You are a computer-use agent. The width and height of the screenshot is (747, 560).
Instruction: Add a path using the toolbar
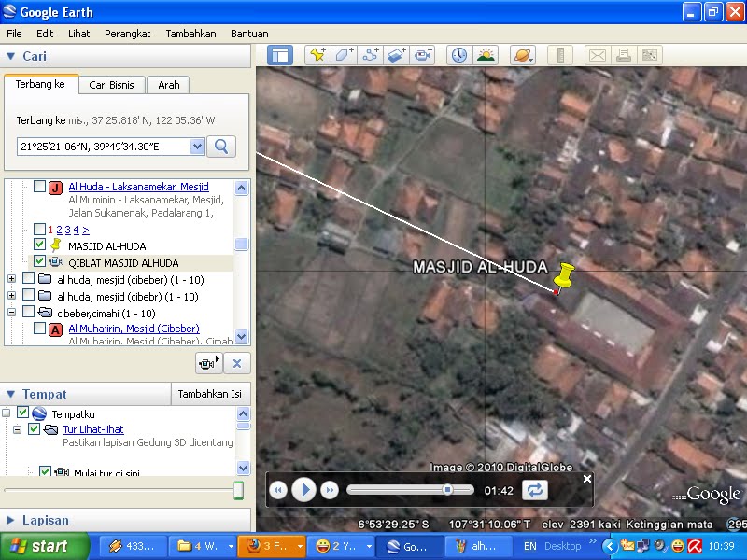pyautogui.click(x=370, y=55)
